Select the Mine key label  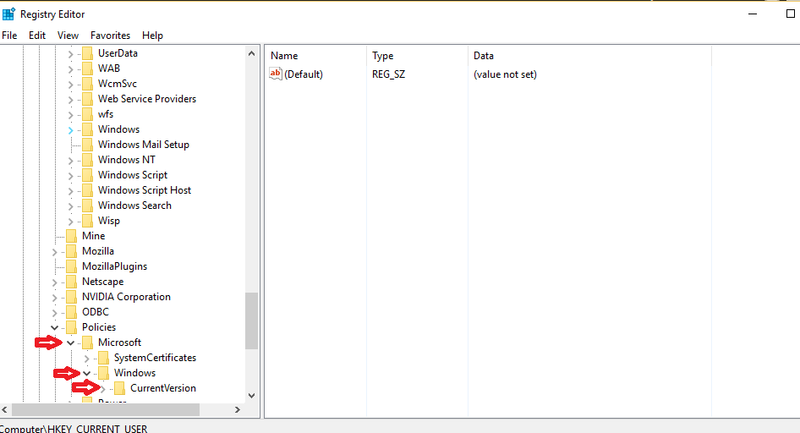(93, 236)
